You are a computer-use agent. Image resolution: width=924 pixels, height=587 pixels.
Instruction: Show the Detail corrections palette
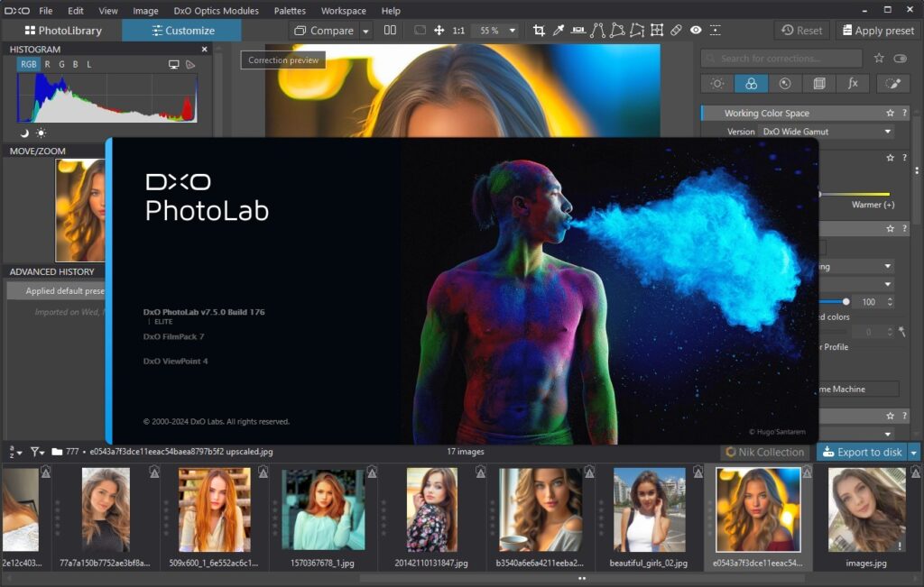(x=785, y=84)
